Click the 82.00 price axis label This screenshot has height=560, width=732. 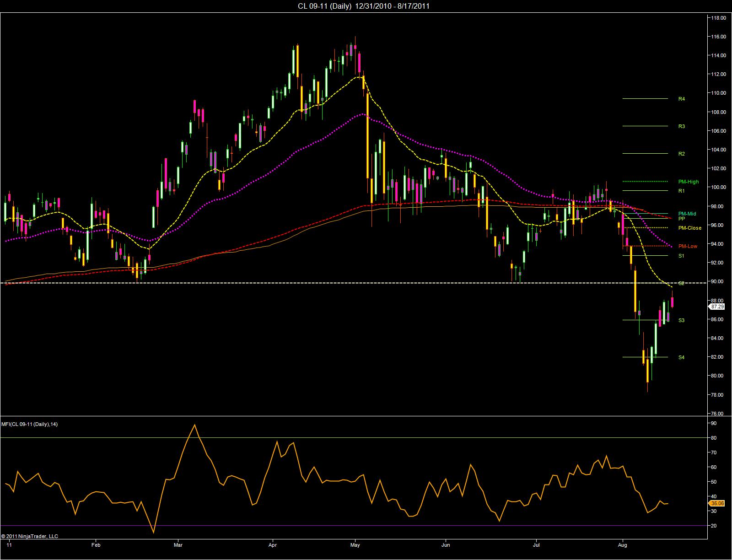716,357
